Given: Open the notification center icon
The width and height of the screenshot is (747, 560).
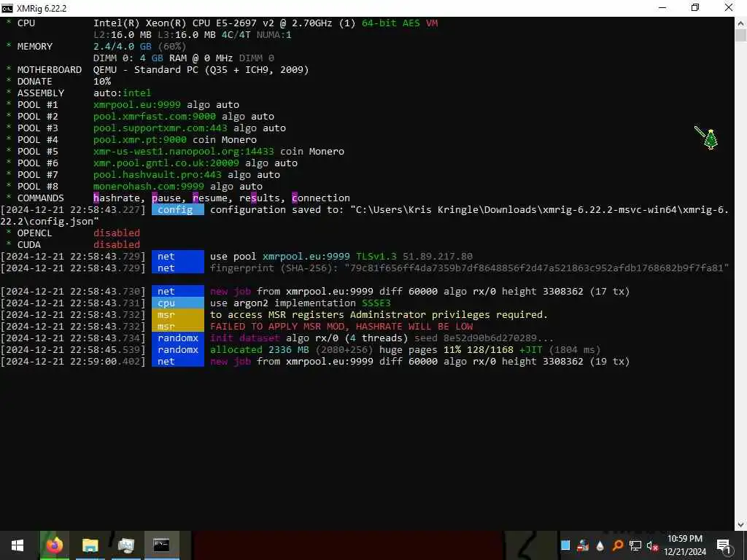Looking at the screenshot, I should [x=724, y=545].
